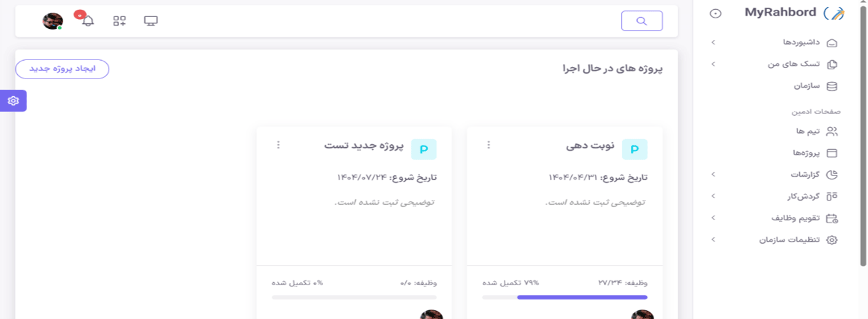Open the apps grid icon in header
Screen dimensions: 868x319
(x=119, y=21)
